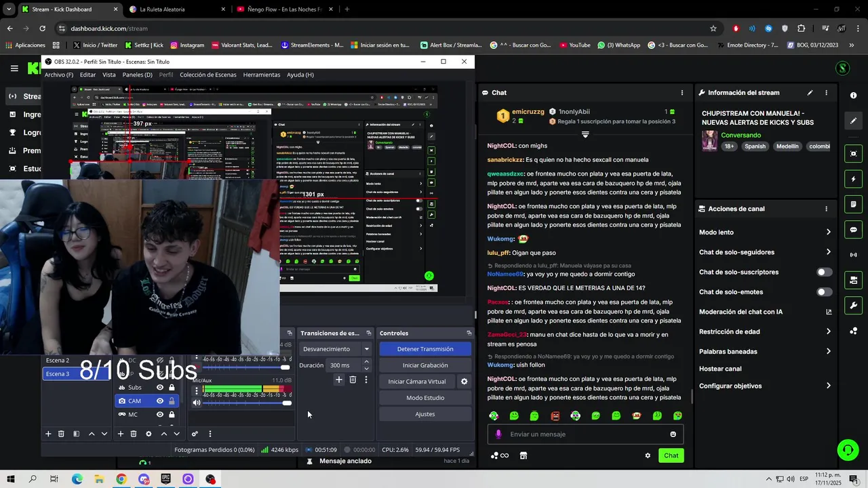Open OBS Ajustes button
Screen dimensions: 868x488
(425, 414)
